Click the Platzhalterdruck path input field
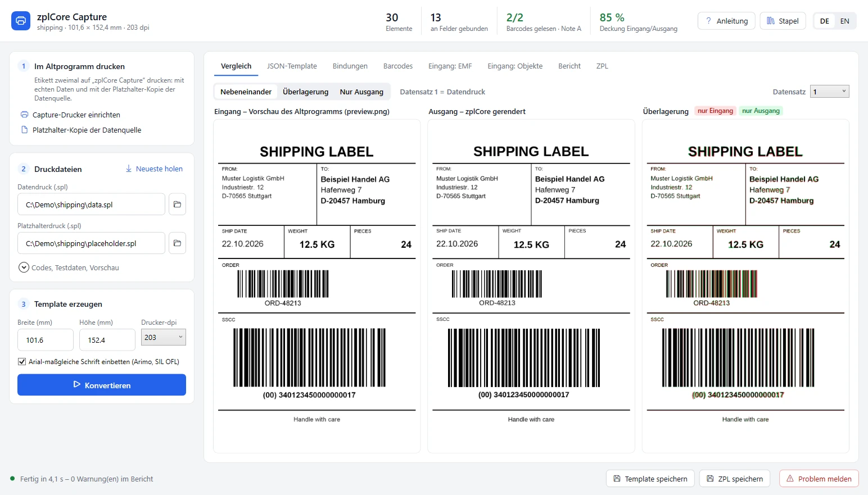The height and width of the screenshot is (495, 868). click(x=91, y=243)
